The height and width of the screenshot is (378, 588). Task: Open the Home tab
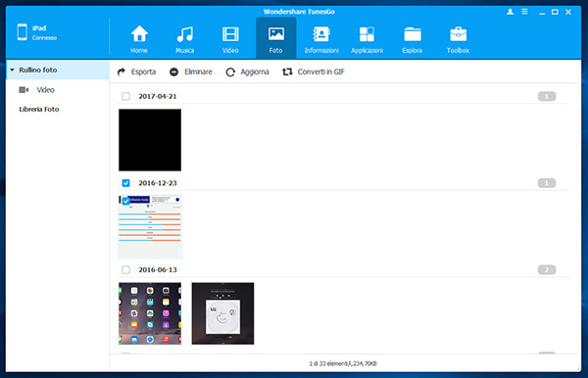(139, 38)
